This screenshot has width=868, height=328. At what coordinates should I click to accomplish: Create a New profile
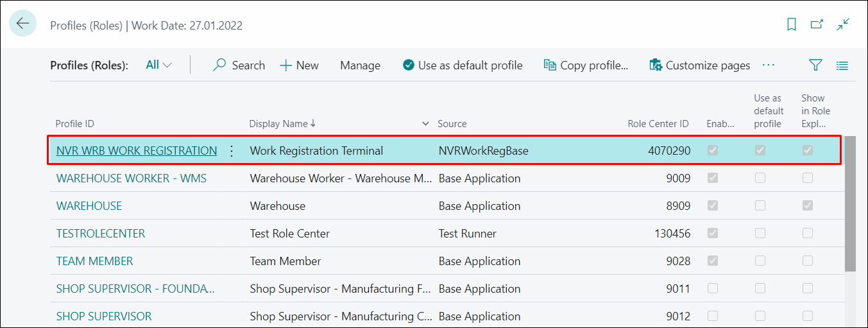299,65
